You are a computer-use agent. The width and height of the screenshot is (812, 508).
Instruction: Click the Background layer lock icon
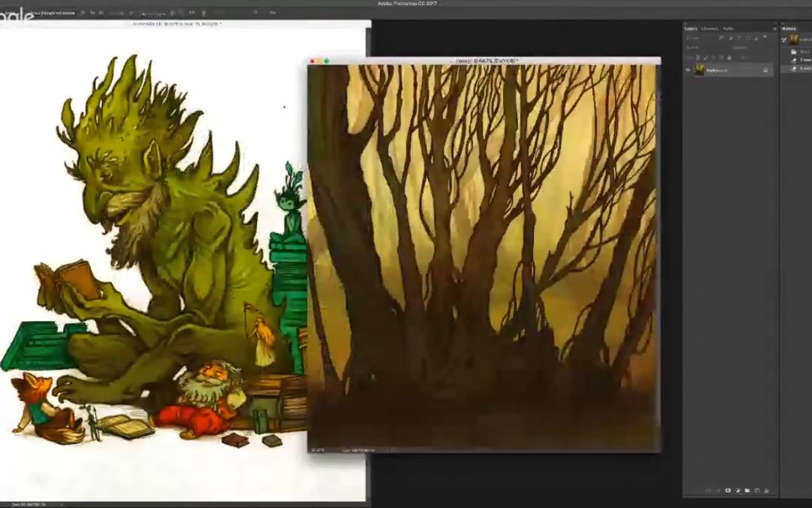click(765, 70)
